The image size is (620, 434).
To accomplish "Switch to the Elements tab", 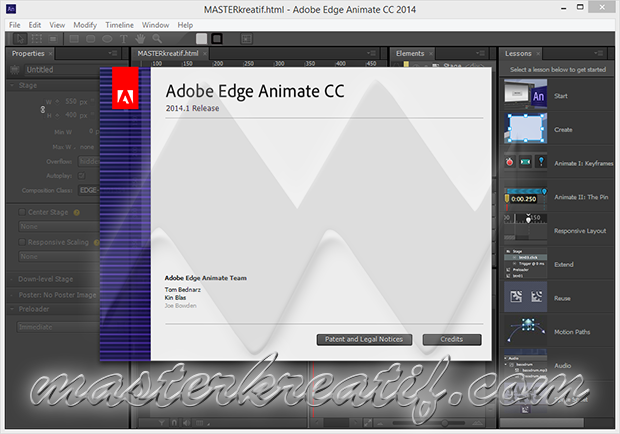I will point(410,53).
